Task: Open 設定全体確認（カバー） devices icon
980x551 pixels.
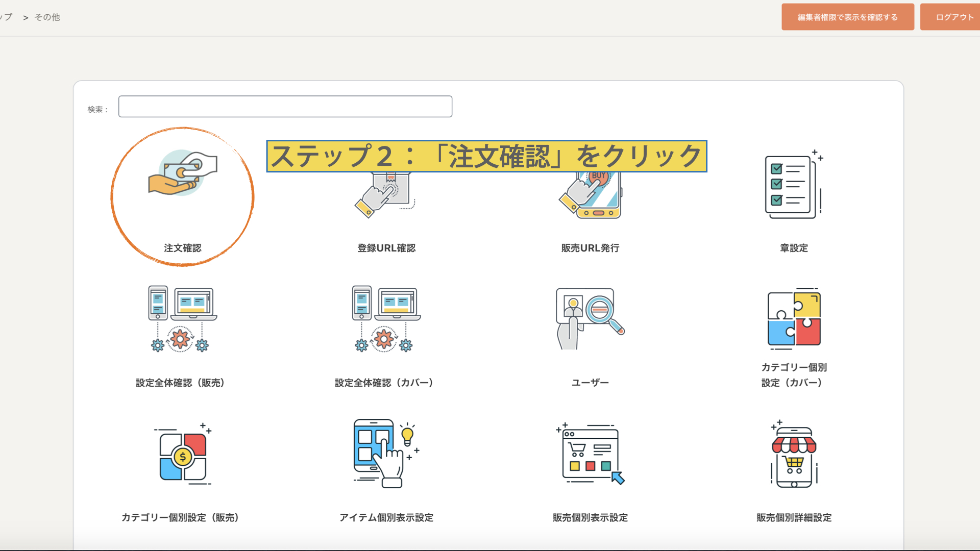Action: pyautogui.click(x=386, y=319)
